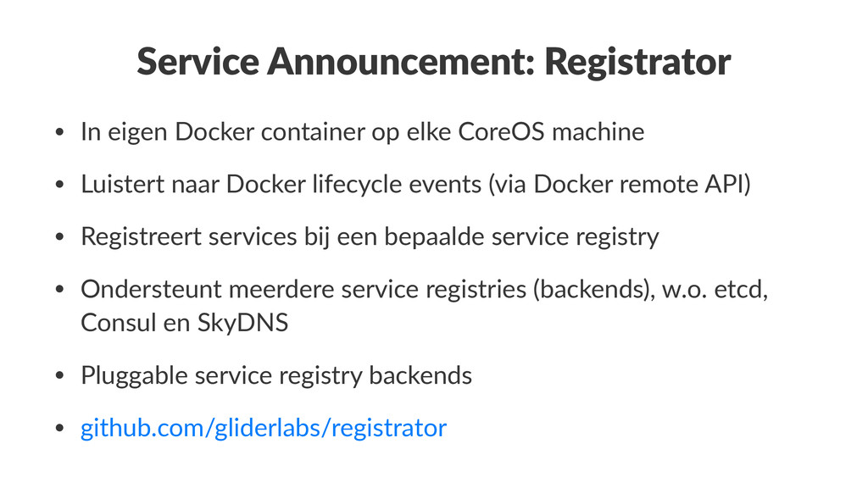The image size is (868, 488).
Task: Click the bullet dot before Luistert
Action: [60, 184]
